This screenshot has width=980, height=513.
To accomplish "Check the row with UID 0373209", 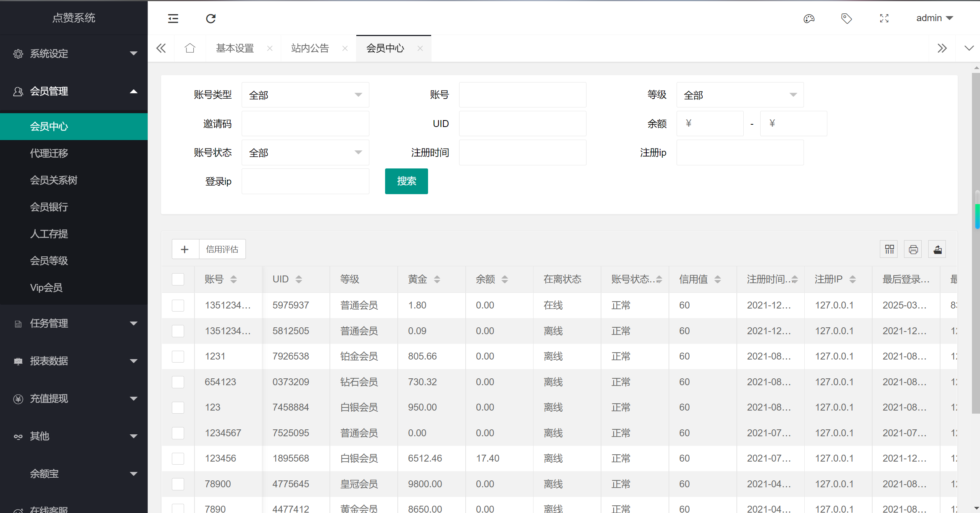I will [178, 382].
